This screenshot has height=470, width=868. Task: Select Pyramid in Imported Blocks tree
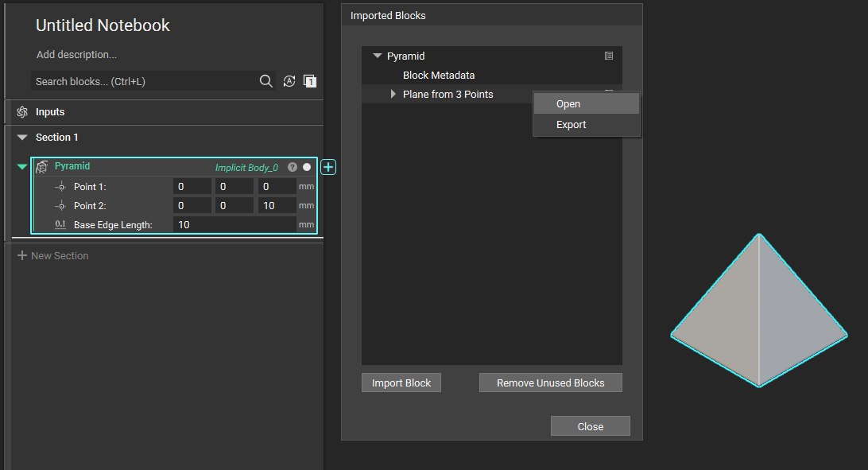[x=405, y=56]
